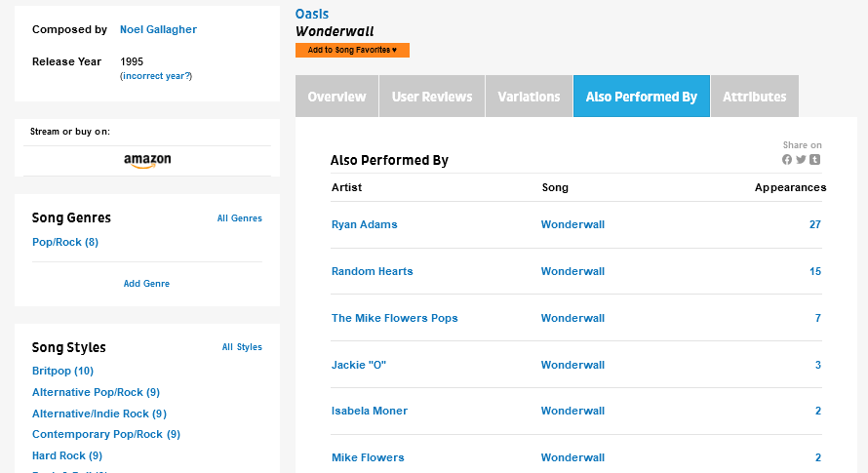Open Ryan Adams artist page
This screenshot has width=868, height=473.
(364, 224)
